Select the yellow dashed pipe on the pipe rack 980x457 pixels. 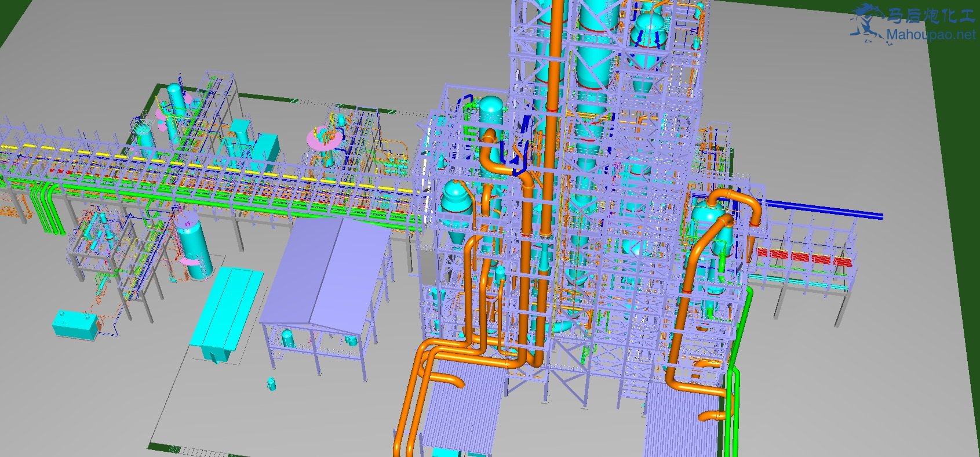coord(209,168)
